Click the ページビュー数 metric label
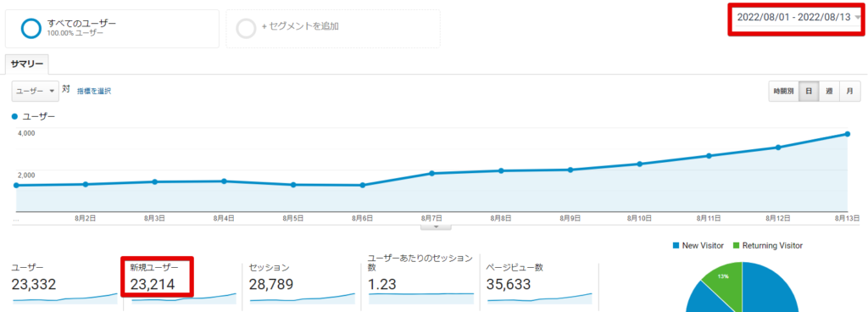Viewport: 868px width, 312px height. point(515,268)
